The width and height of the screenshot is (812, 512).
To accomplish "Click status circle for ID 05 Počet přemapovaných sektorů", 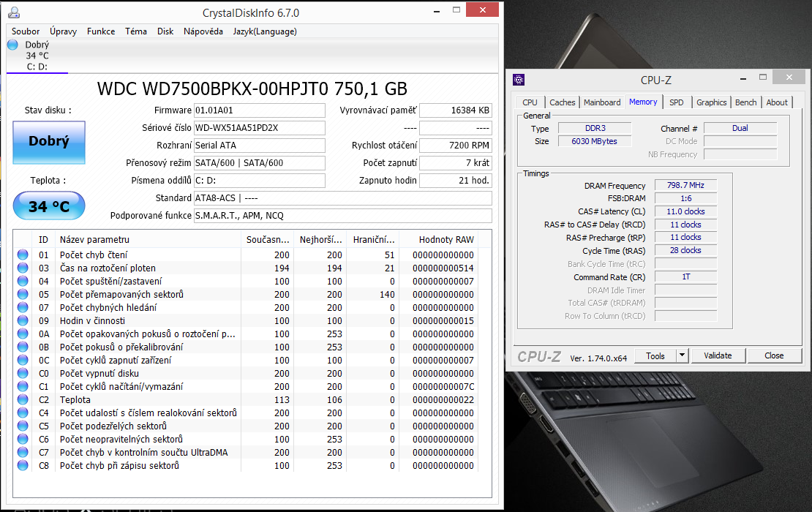I will point(23,294).
